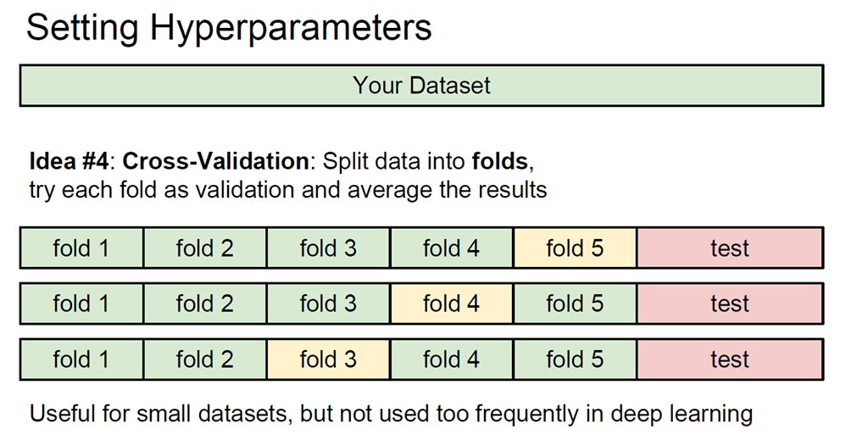Select green fold 4 in the bottom row
Screen dimensions: 868x435
pos(451,360)
